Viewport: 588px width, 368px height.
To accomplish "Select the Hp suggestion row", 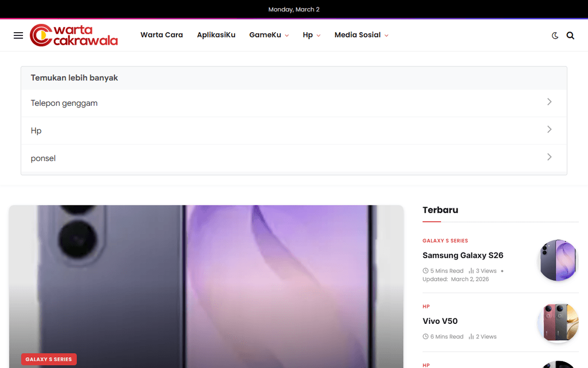I will tap(294, 131).
